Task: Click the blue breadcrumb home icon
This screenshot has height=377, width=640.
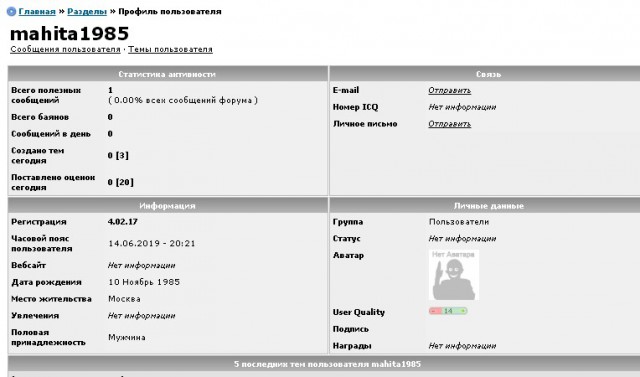Action: point(11,12)
